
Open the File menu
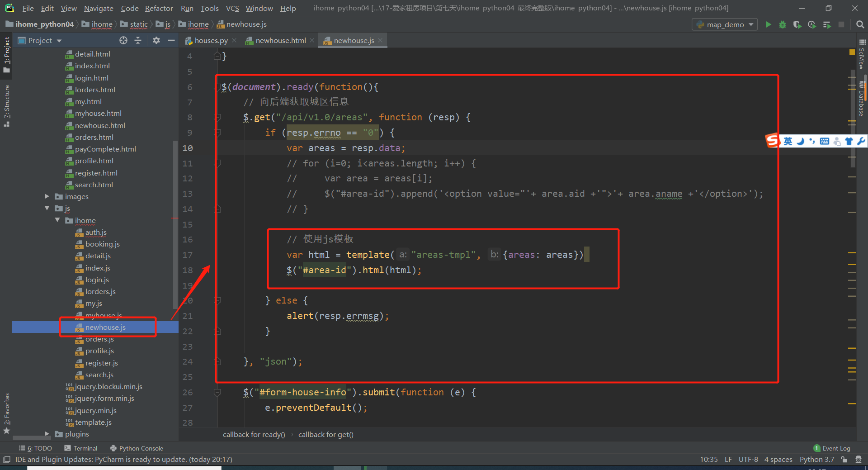(28, 8)
